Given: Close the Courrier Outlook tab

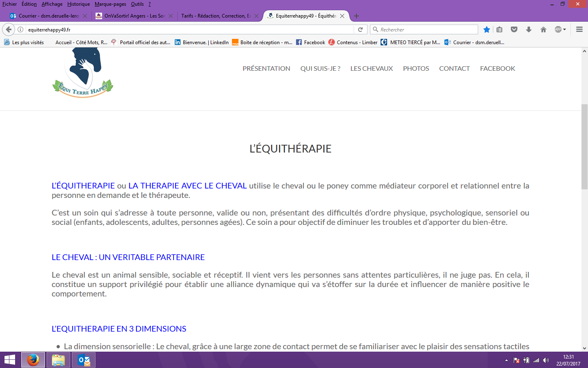Looking at the screenshot, I should tap(85, 16).
